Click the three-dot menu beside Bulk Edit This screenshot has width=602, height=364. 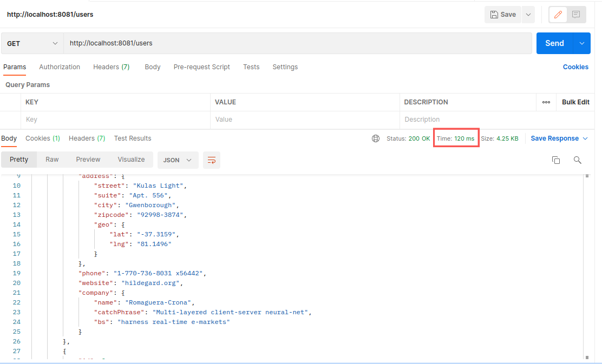546,102
